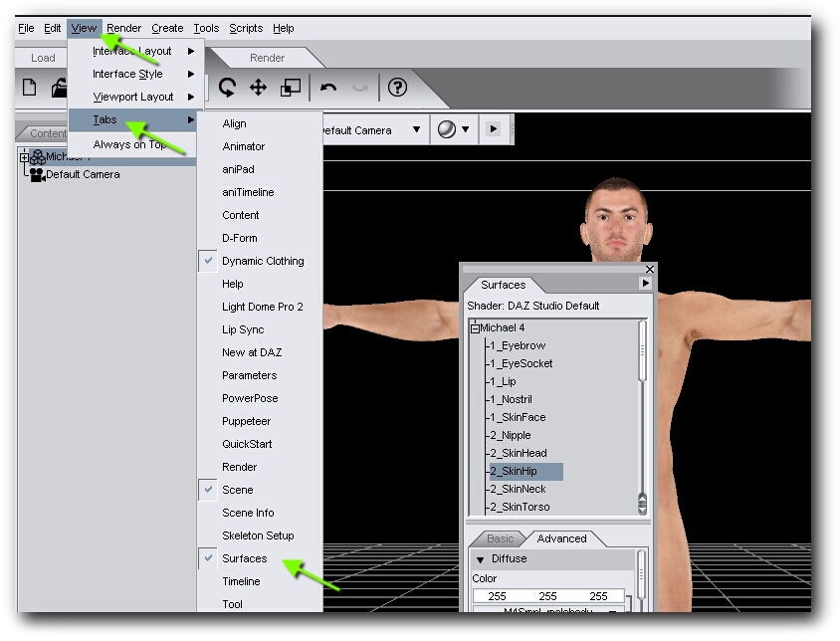Viewport: 840px width, 641px height.
Task: Select the Scale tool icon
Action: click(291, 88)
